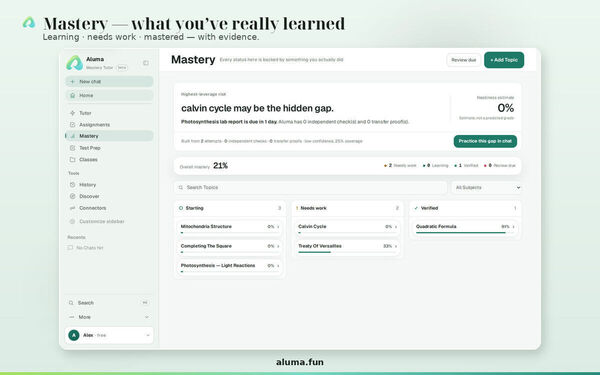Image resolution: width=600 pixels, height=375 pixels.
Task: Click the Home house icon
Action: 72,95
